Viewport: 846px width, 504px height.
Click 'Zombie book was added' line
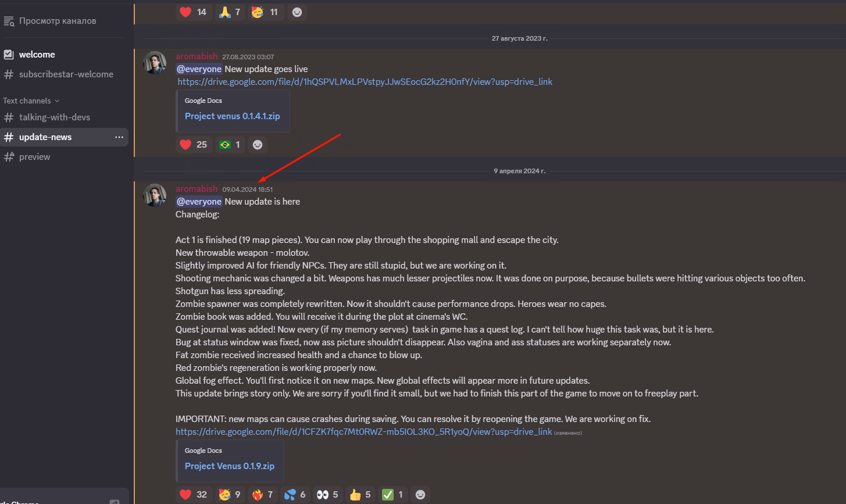click(322, 317)
